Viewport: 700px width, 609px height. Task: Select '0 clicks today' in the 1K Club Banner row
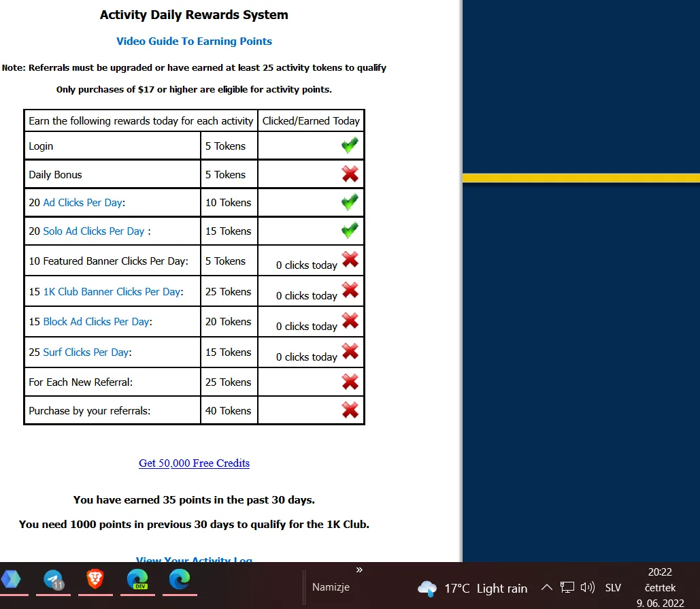[307, 296]
